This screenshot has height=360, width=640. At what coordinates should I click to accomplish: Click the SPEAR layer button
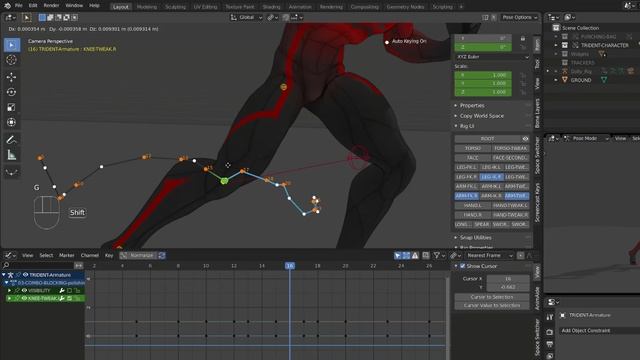coord(482,224)
